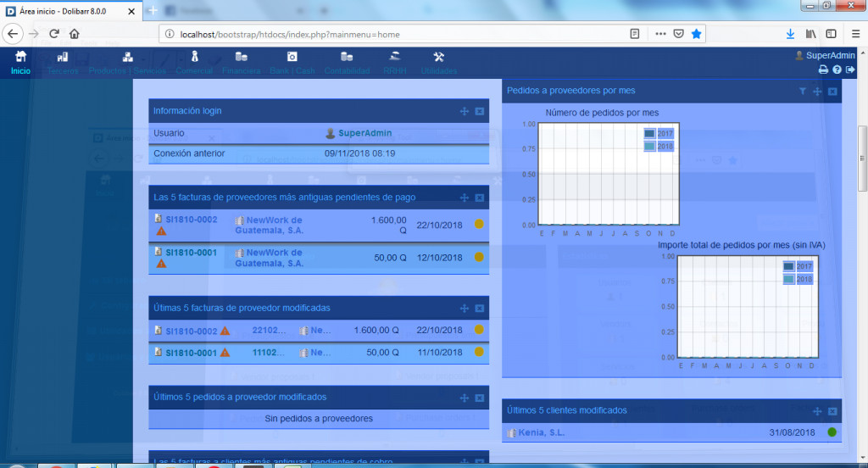Close the oldest unpaid supplier invoices box
868x468 pixels.
(480, 198)
